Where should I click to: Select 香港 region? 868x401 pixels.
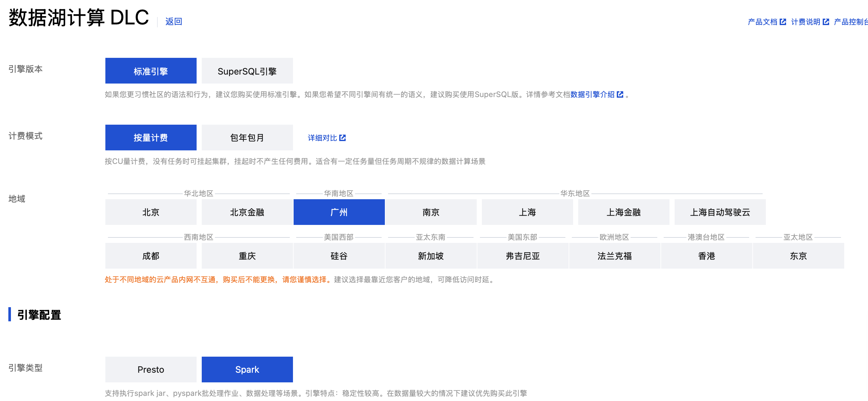(707, 256)
